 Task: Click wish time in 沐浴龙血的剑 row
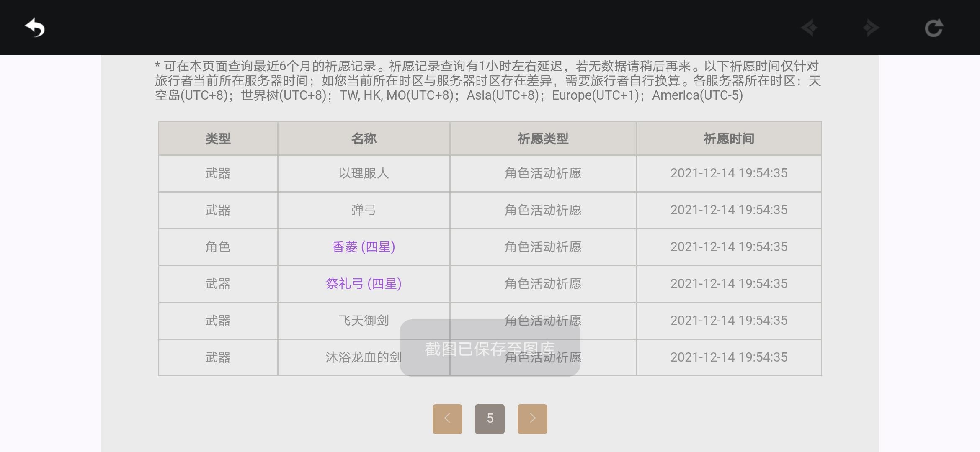coord(729,357)
